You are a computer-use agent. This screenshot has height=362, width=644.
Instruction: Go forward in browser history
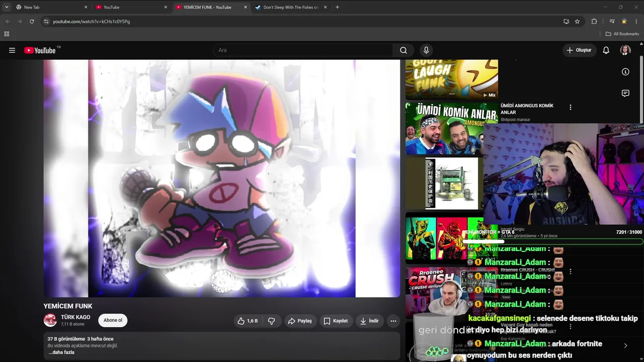click(20, 21)
